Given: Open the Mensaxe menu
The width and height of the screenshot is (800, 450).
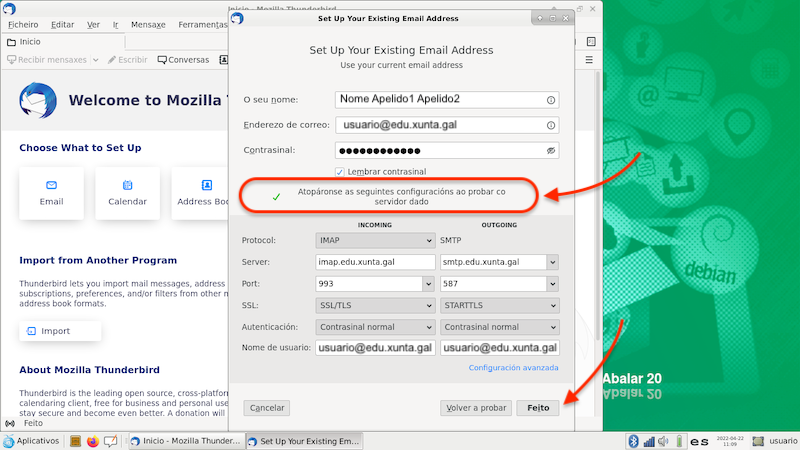Looking at the screenshot, I should click(147, 23).
